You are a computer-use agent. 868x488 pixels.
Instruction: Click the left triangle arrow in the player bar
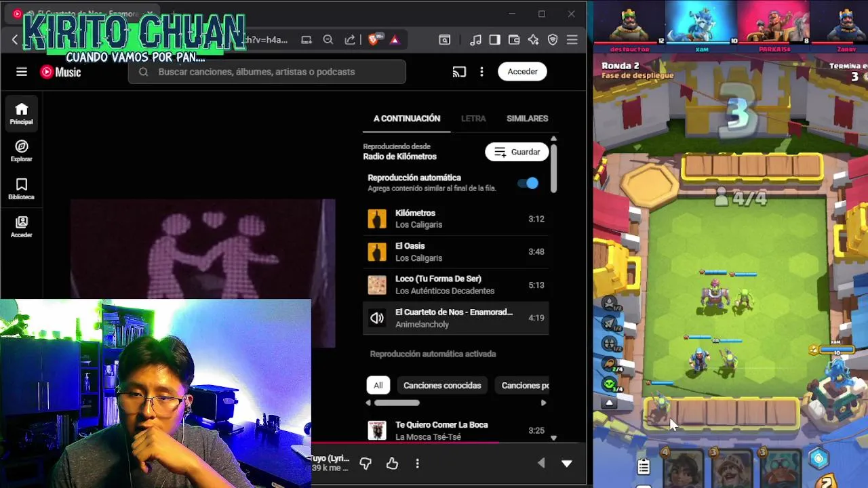coord(541,464)
